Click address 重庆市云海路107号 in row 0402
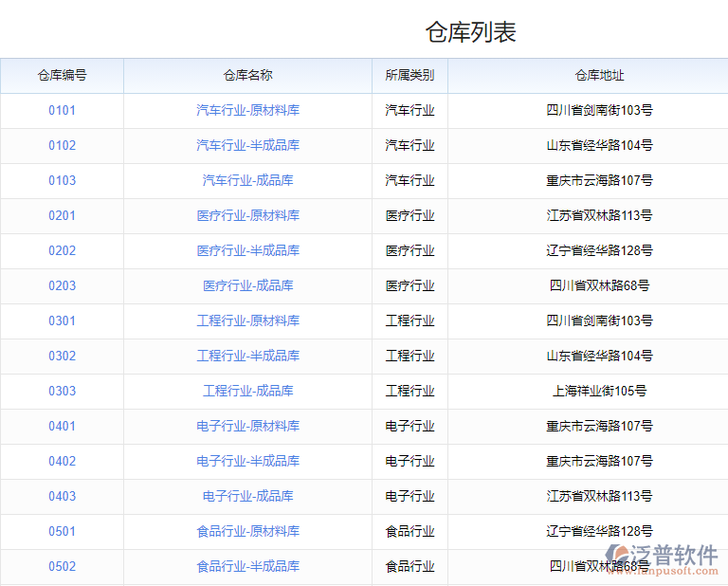Image resolution: width=728 pixels, height=586 pixels. click(599, 461)
